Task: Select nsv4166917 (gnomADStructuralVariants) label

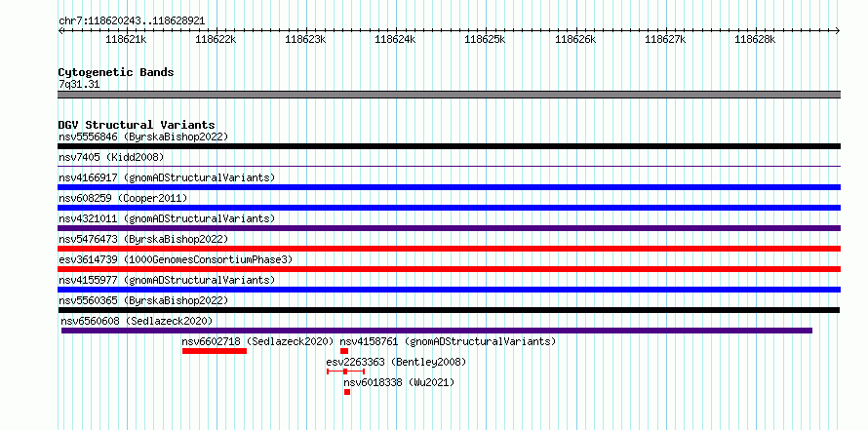Action: click(167, 177)
